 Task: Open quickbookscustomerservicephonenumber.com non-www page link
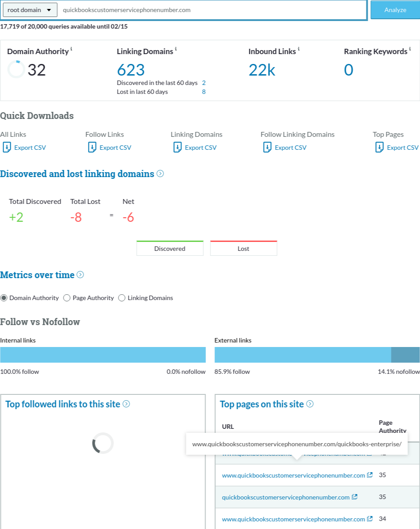(286, 497)
